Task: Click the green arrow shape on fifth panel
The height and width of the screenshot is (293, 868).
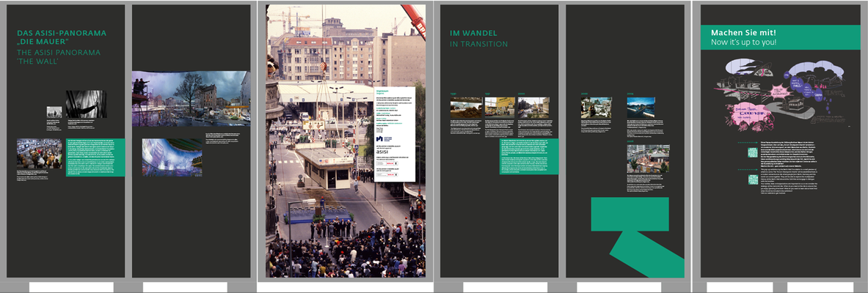Action: 637,237
